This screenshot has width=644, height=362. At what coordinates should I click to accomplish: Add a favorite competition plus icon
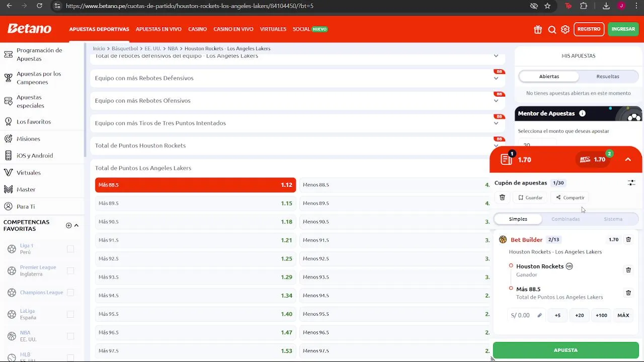coord(69,225)
